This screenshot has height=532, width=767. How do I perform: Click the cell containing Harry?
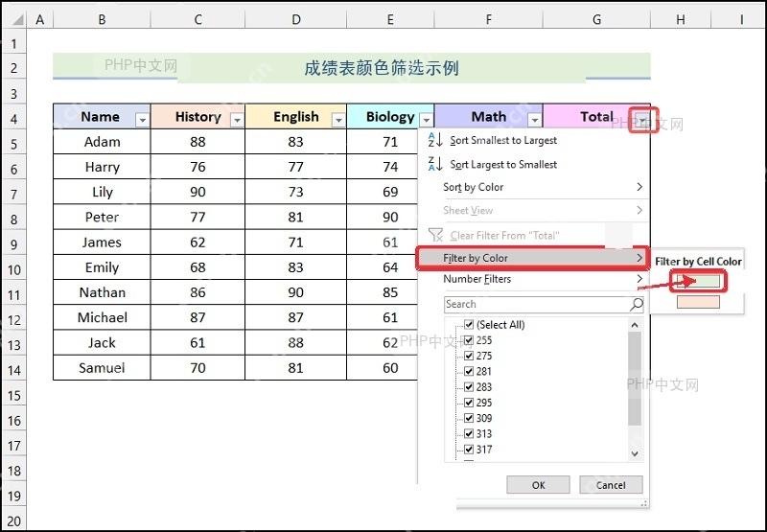coord(102,167)
